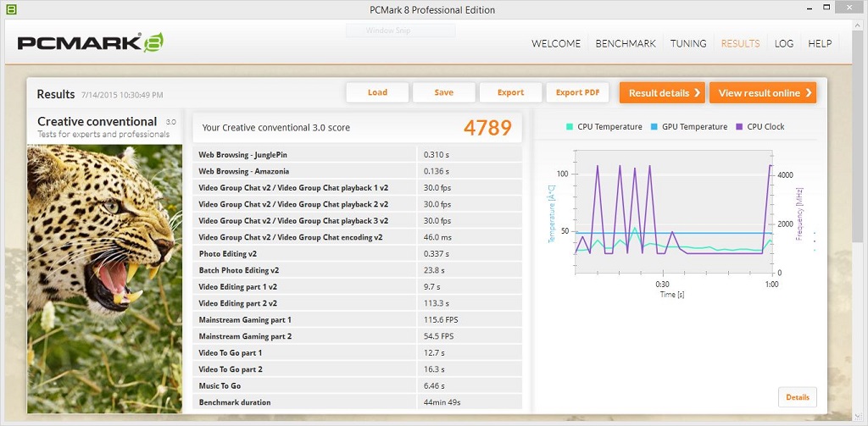Click the chevron on View result online
Screen dimensions: 868x426
809,93
